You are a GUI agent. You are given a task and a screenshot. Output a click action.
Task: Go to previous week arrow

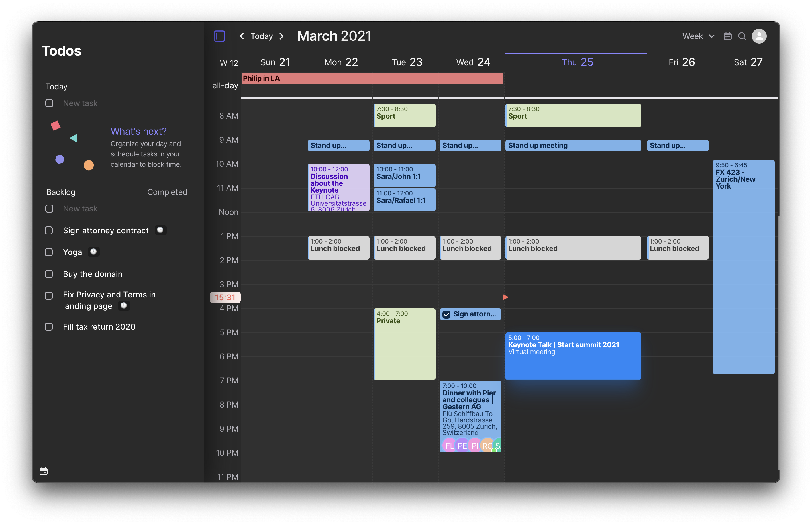[242, 36]
